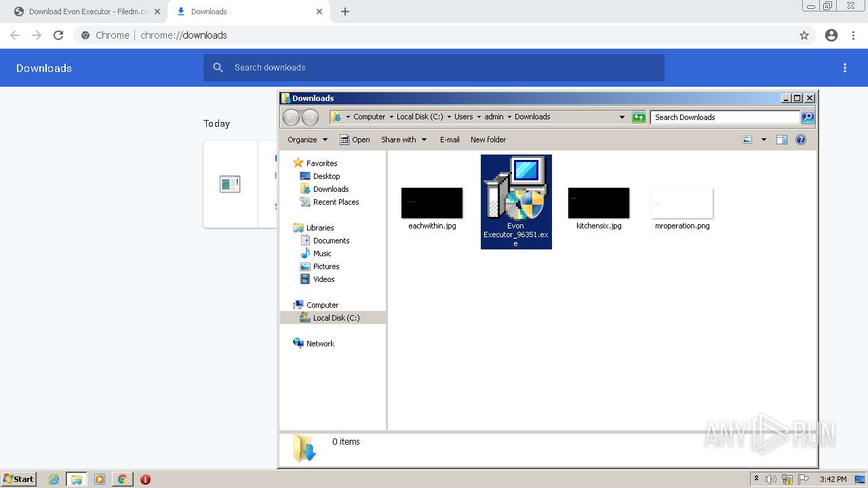Open address bar history dropdown
Screen dimensions: 868x488
(622, 117)
